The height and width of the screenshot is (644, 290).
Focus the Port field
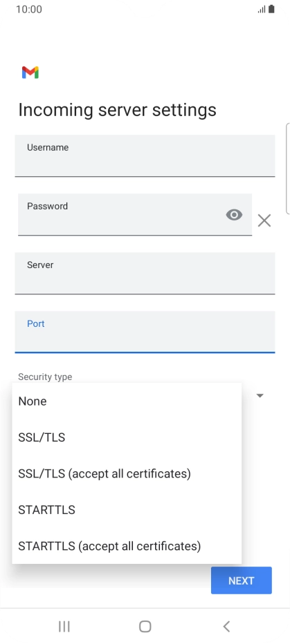pyautogui.click(x=145, y=332)
